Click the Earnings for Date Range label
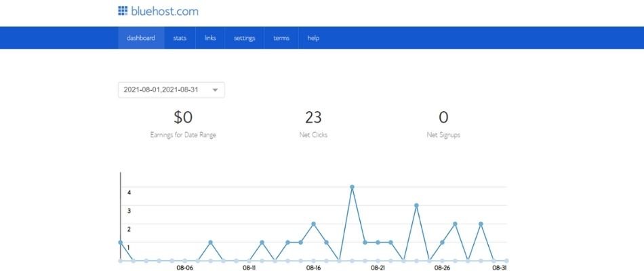Screen dimensions: 644x271 click(x=183, y=135)
